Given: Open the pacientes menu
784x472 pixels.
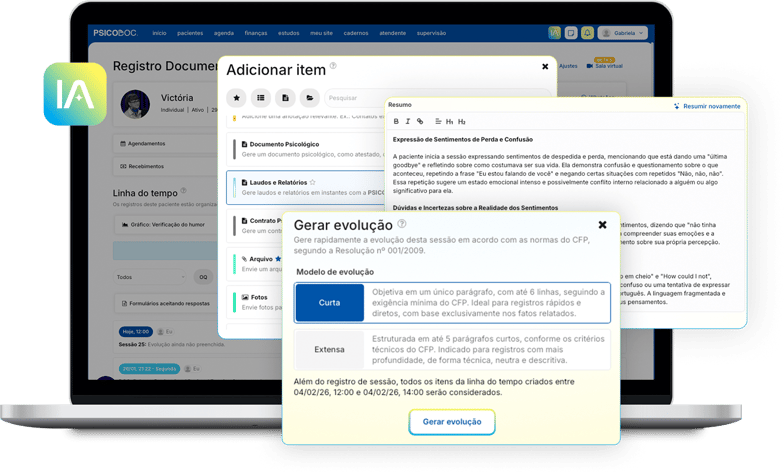Looking at the screenshot, I should coord(190,33).
